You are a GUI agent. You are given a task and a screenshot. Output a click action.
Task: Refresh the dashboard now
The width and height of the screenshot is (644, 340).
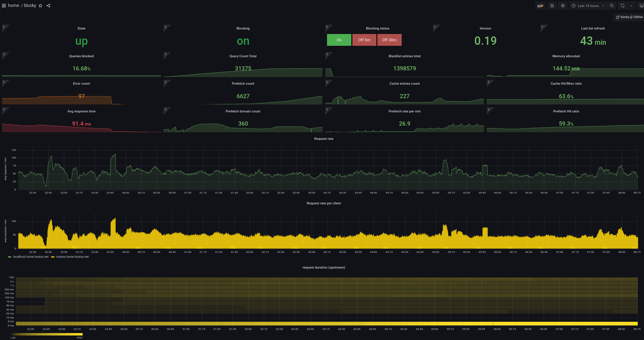pyautogui.click(x=622, y=6)
